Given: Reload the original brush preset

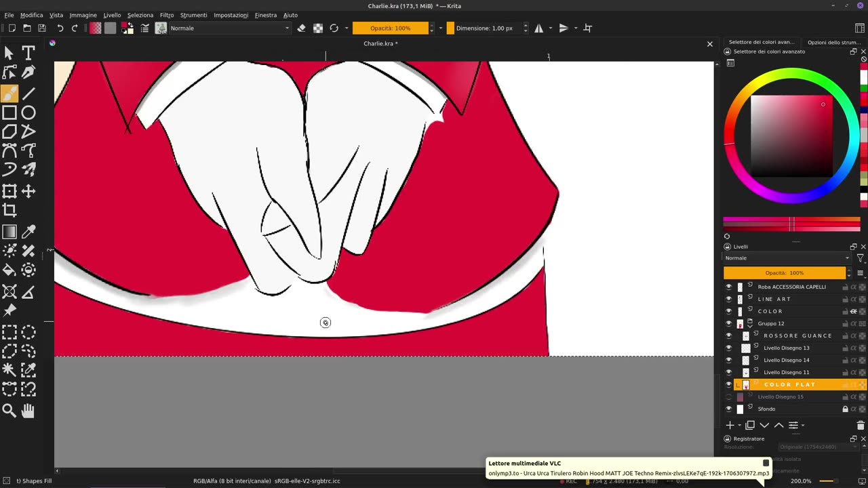Looking at the screenshot, I should 334,28.
